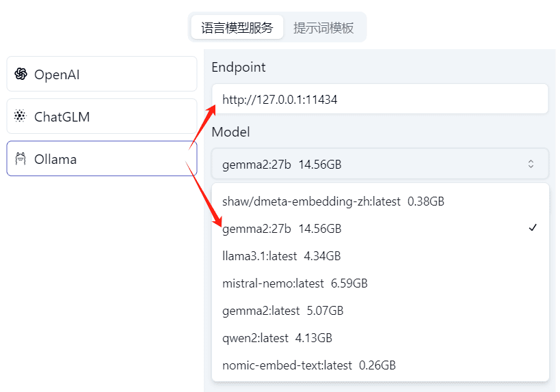Choose nomic-embed-text:latest model
The height and width of the screenshot is (392, 560).
380,365
